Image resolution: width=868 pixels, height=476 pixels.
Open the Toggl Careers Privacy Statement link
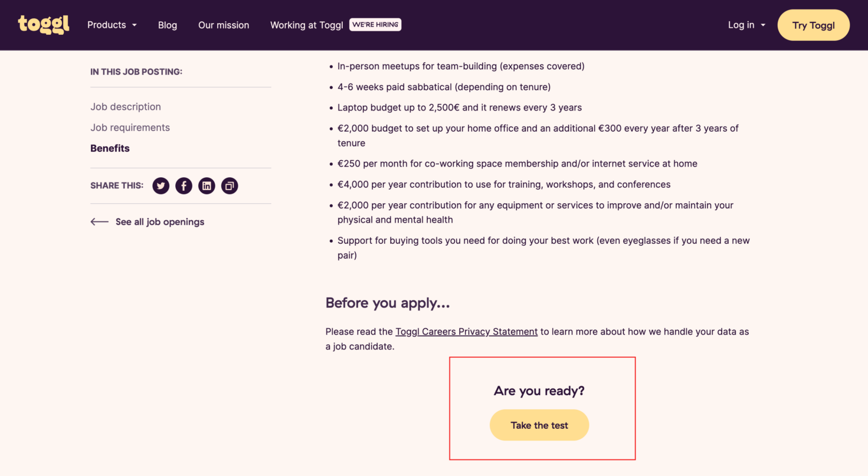pyautogui.click(x=466, y=331)
